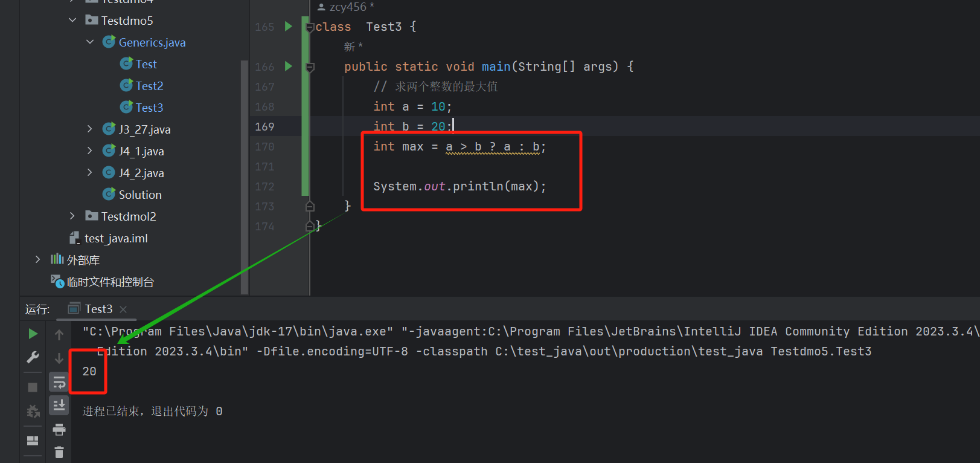Screen dimensions: 980x463
Task: Click fold end marker at line 174
Action: click(310, 226)
